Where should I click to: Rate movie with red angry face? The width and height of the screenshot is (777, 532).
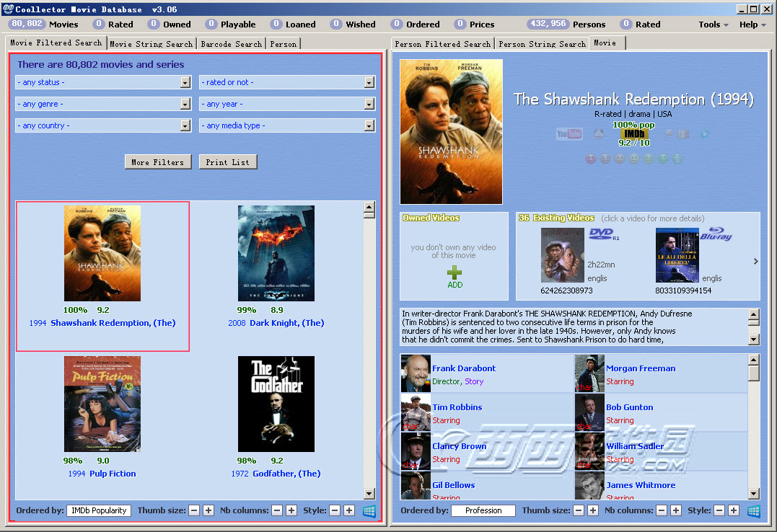point(591,159)
